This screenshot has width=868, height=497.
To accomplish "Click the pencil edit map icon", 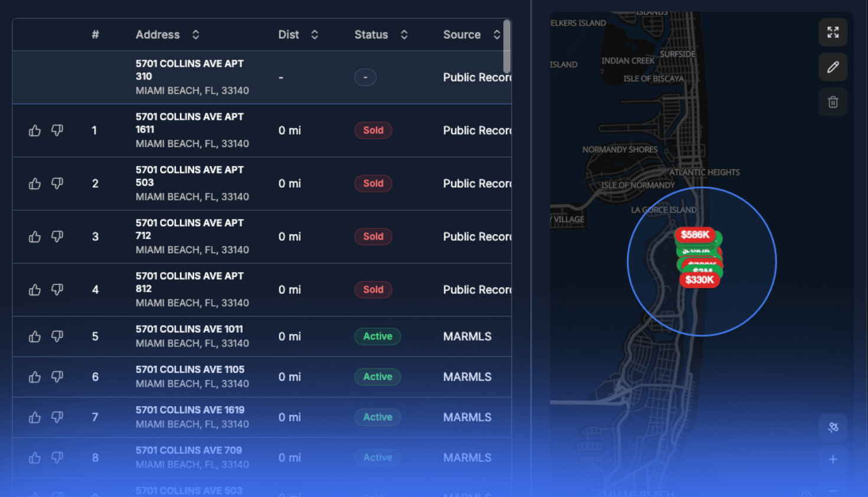I will click(833, 67).
